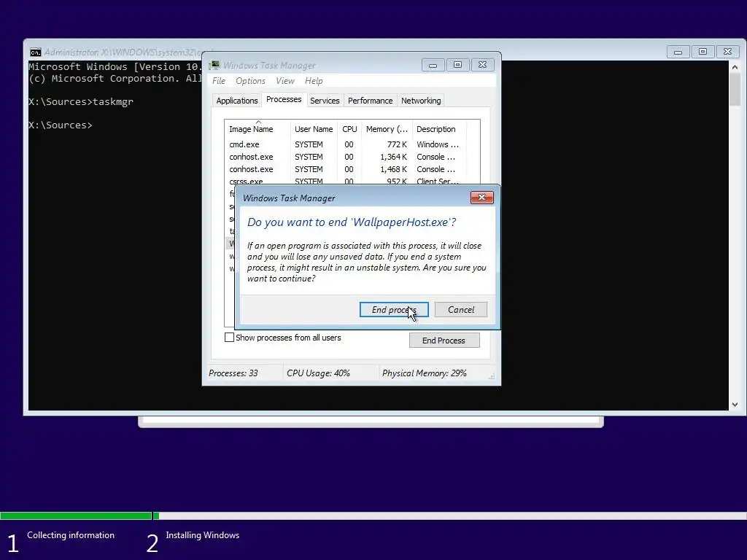
Task: Close the Administrator command prompt window
Action: point(727,52)
